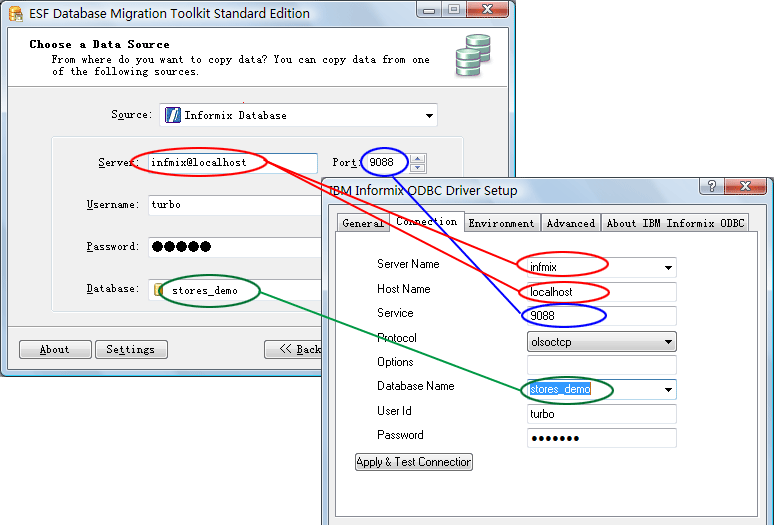
Task: Open the General tab
Action: (x=362, y=223)
